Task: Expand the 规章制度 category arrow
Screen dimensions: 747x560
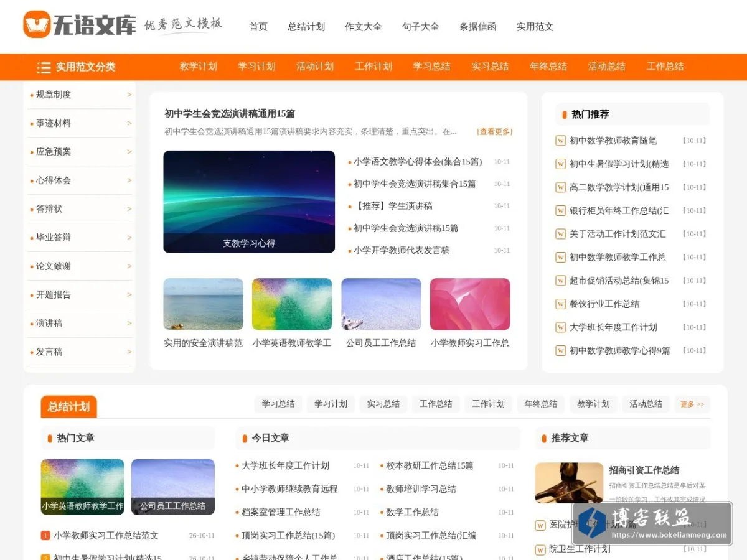Action: click(129, 95)
